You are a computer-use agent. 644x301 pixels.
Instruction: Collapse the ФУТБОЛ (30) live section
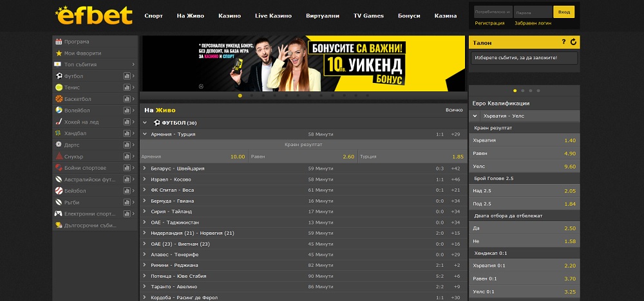[x=145, y=122]
